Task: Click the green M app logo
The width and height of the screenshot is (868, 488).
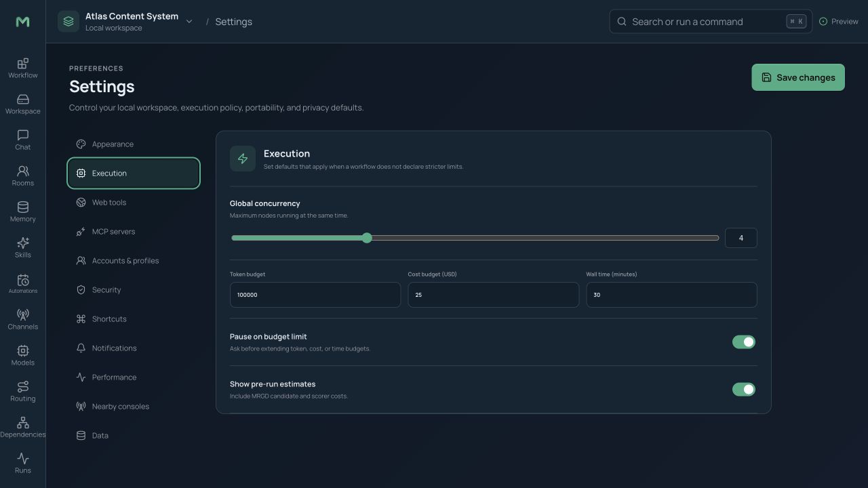Action: [x=22, y=22]
